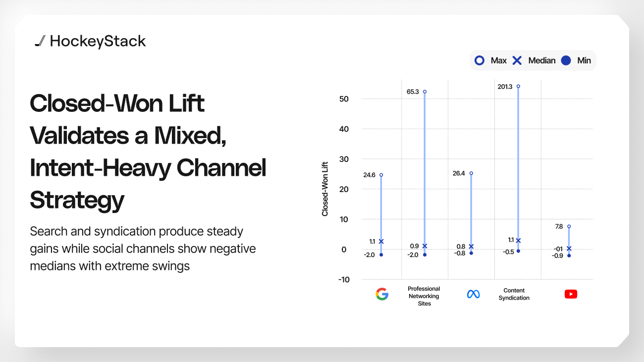Click the "40" y-axis tick label
This screenshot has height=362, width=644.
click(344, 129)
